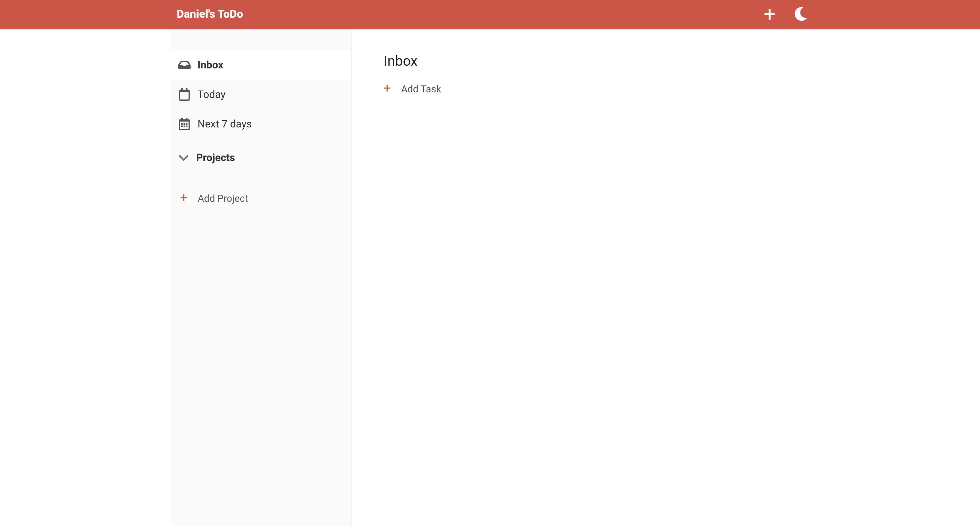Click the Projects heading text
The image size is (980, 526).
pos(215,158)
